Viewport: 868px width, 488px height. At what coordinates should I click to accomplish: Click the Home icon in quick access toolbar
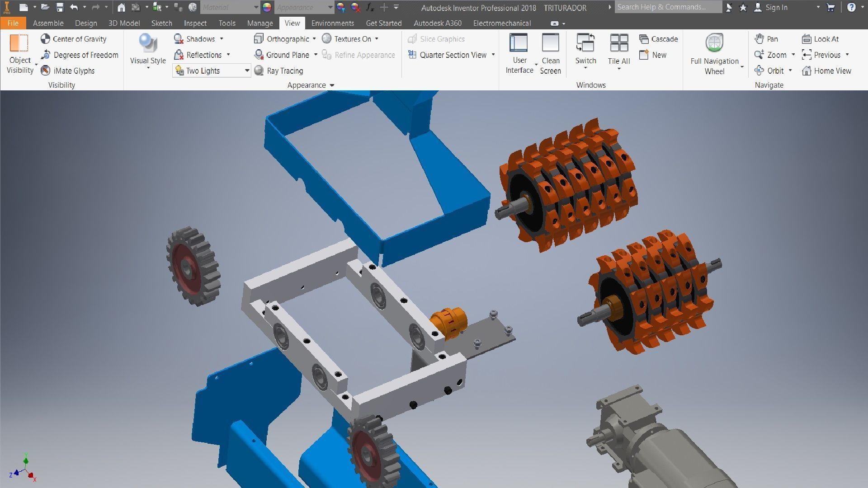tap(121, 7)
